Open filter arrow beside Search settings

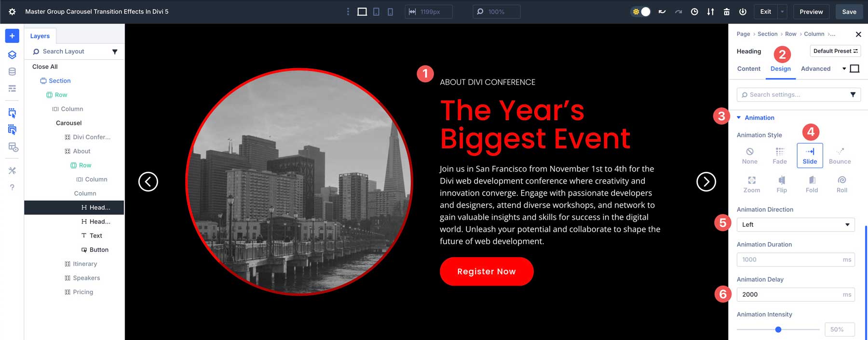coord(853,95)
